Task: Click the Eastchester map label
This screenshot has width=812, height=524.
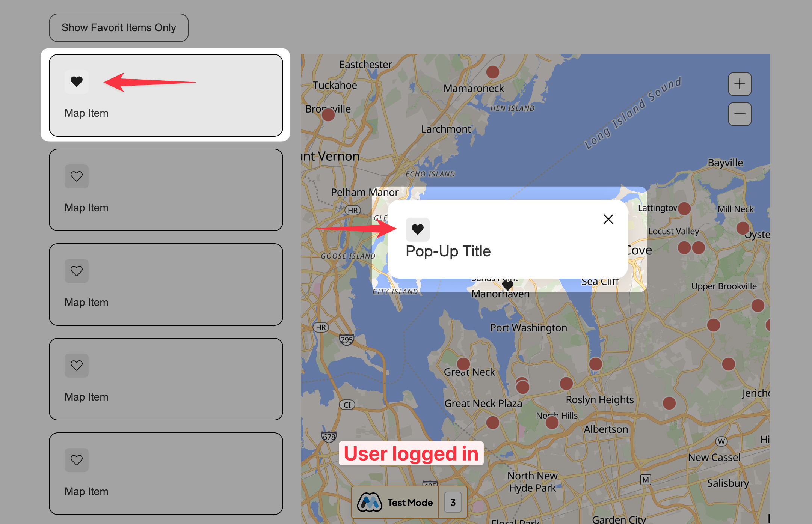Action: click(x=365, y=65)
